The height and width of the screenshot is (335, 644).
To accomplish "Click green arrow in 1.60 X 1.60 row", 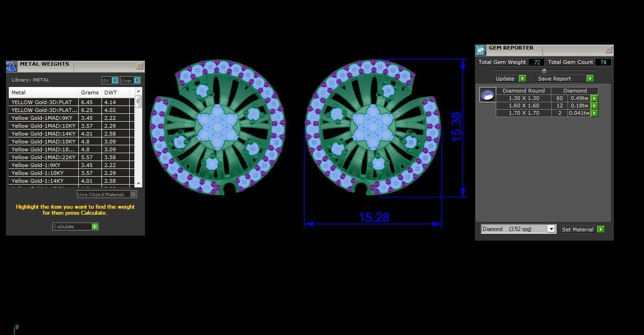I will point(594,105).
